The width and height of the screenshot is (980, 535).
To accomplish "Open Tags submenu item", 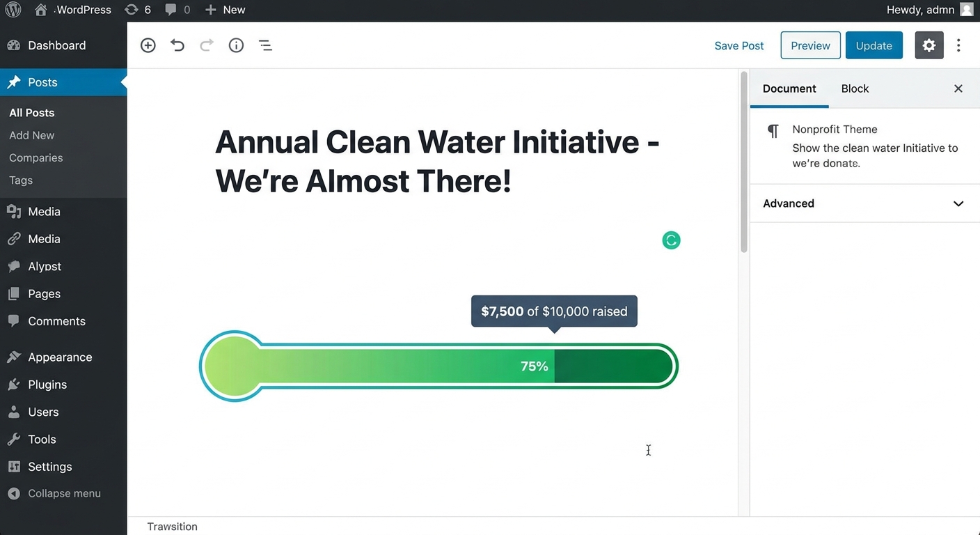I will click(x=21, y=180).
